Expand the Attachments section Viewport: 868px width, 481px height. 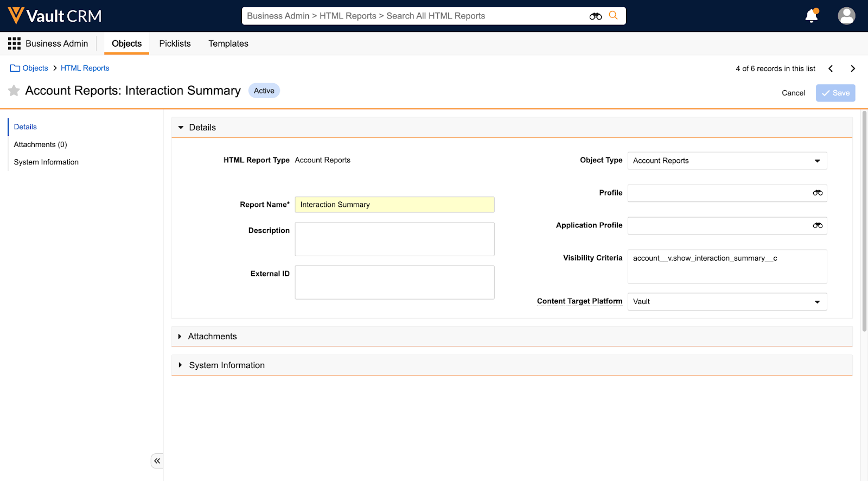pos(180,337)
